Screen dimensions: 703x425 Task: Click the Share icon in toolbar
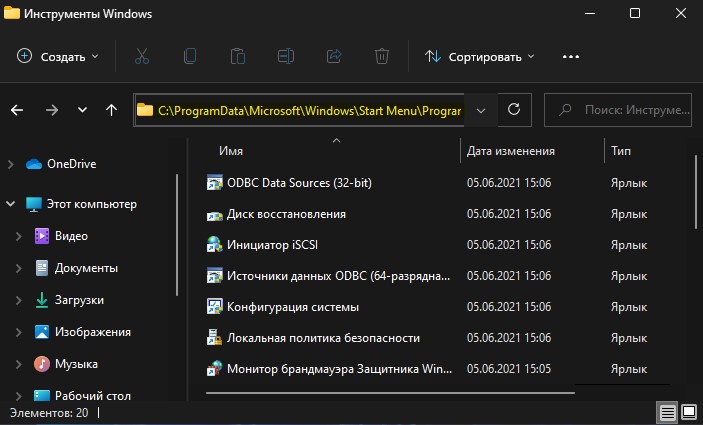click(334, 56)
